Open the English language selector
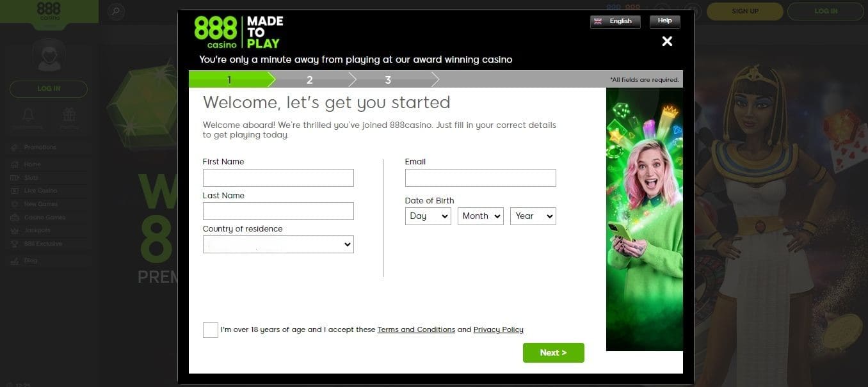Screen dimensions: 868x387 tap(615, 21)
